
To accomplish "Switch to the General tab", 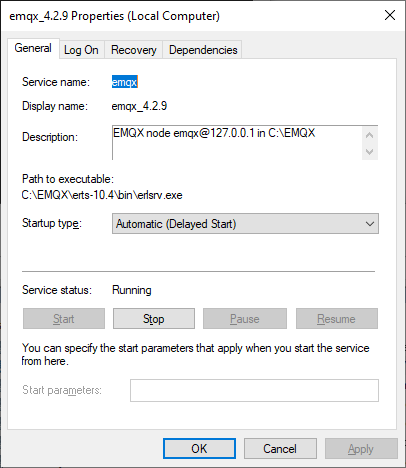I will coord(33,48).
